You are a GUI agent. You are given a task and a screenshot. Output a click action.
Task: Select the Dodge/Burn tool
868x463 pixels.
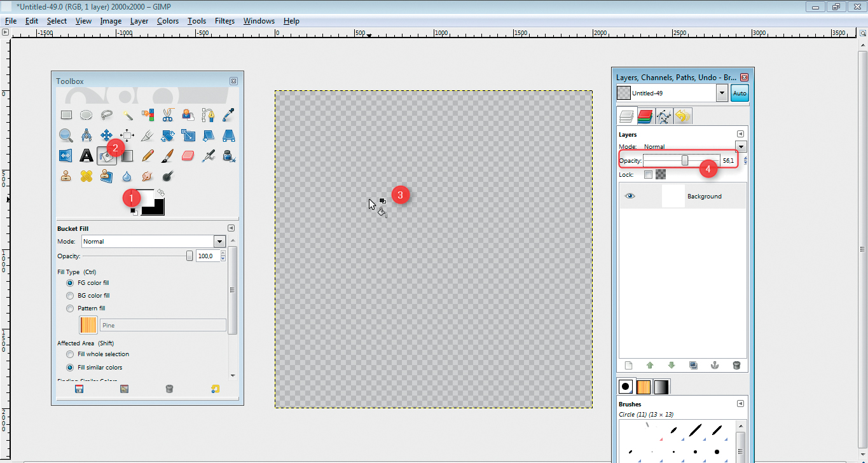[x=168, y=176]
